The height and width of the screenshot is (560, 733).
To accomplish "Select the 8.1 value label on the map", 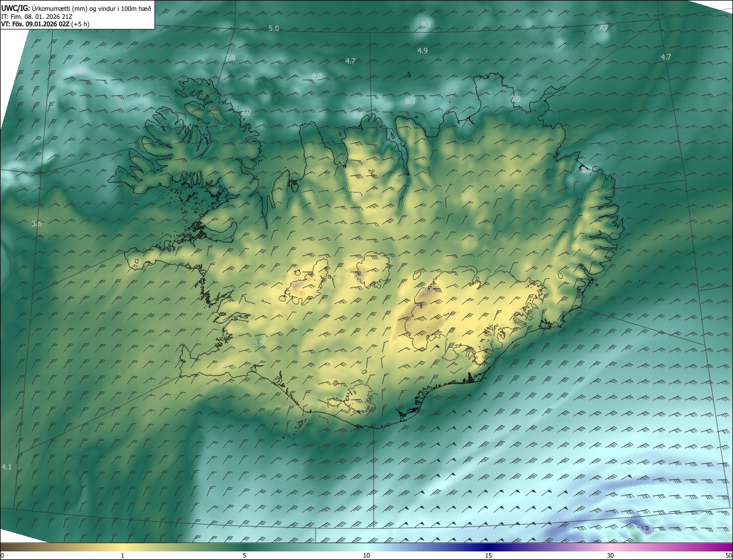I will coord(425,24).
